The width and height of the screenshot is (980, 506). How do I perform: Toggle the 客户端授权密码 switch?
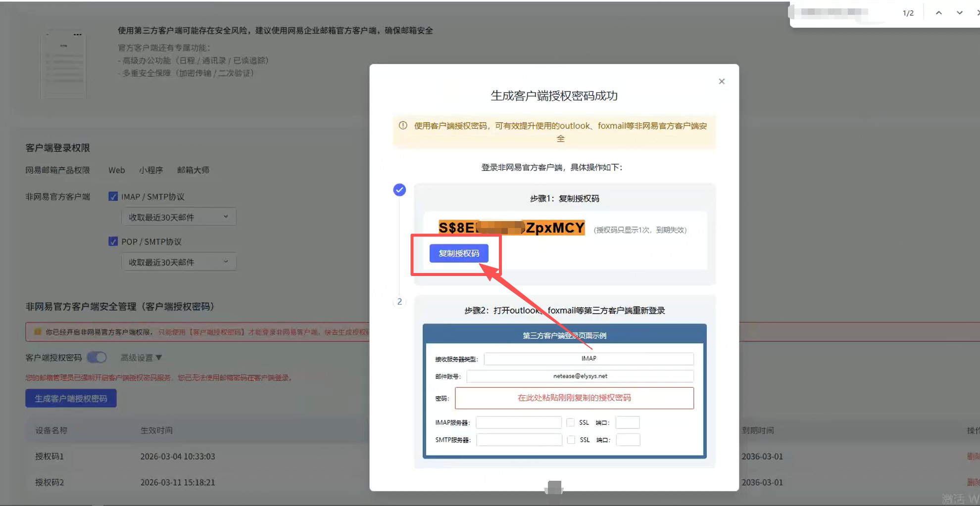(x=97, y=357)
